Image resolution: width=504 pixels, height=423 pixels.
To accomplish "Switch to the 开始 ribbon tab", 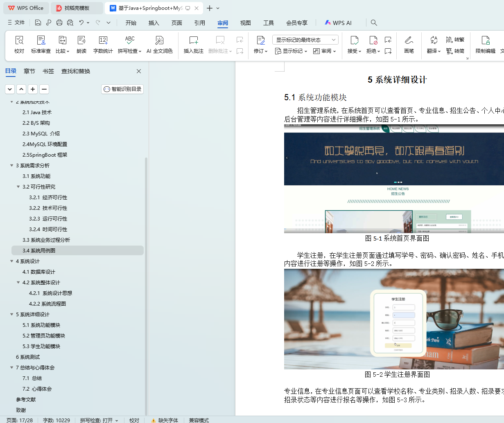I will 131,23.
